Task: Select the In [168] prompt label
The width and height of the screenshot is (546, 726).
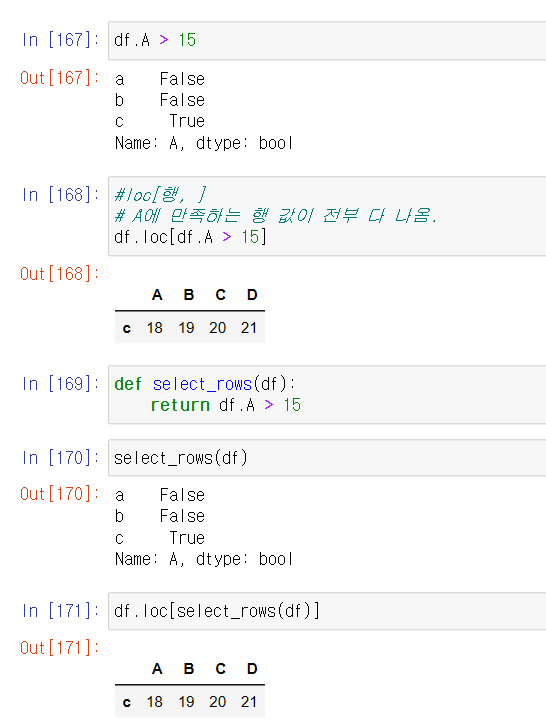Action: tap(60, 195)
